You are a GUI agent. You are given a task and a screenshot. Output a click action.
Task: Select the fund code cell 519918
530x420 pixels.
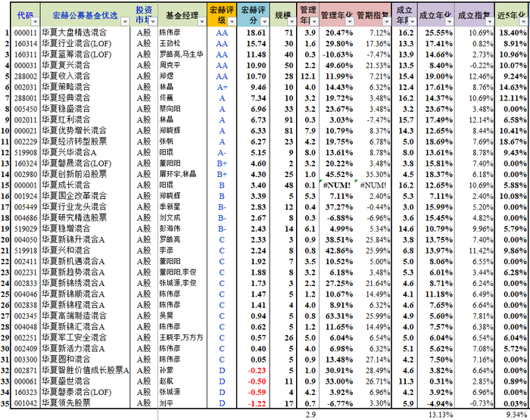[26, 250]
